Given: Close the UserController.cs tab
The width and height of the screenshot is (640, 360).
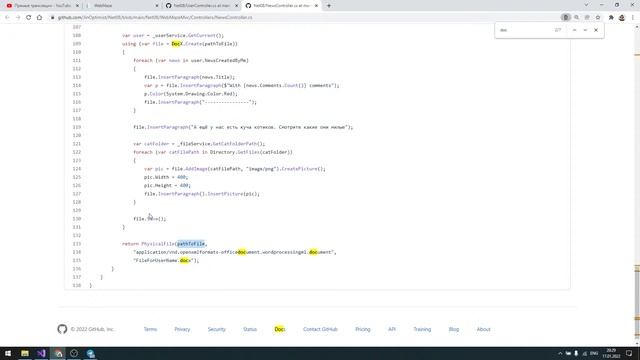Looking at the screenshot, I should click(236, 6).
